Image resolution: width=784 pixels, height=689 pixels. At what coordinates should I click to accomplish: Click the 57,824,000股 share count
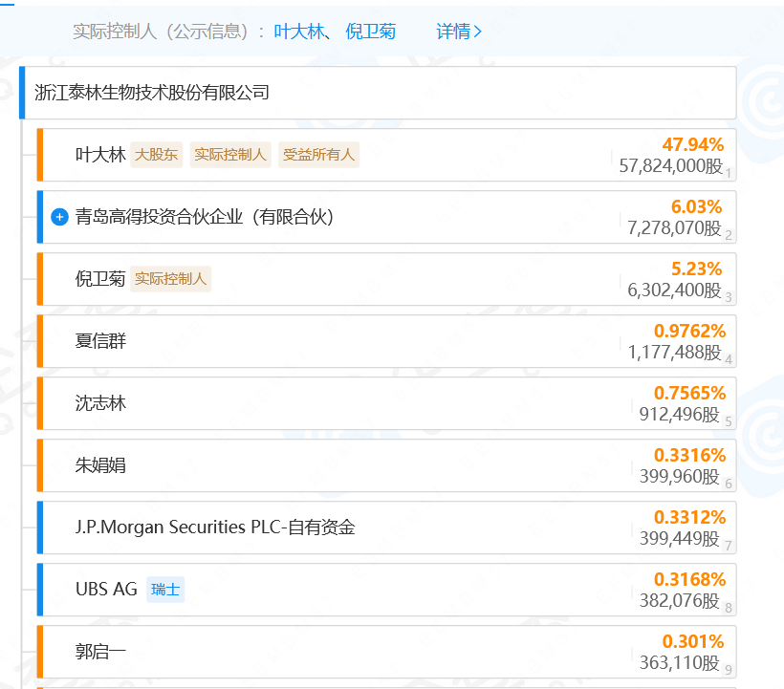click(671, 166)
